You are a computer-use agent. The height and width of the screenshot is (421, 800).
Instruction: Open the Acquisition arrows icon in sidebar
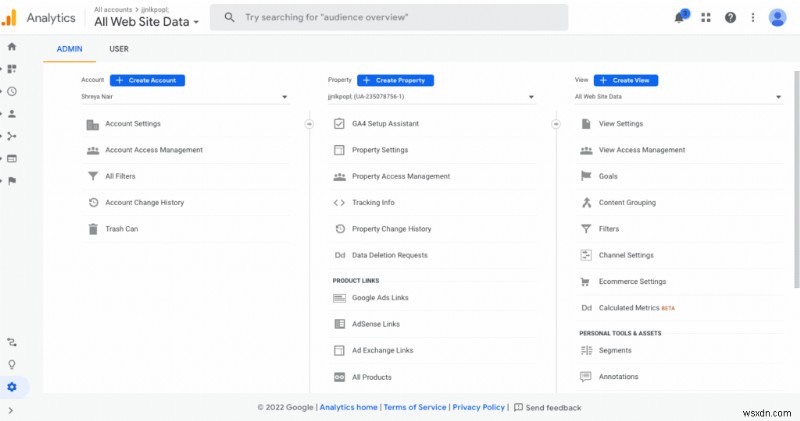(x=12, y=136)
